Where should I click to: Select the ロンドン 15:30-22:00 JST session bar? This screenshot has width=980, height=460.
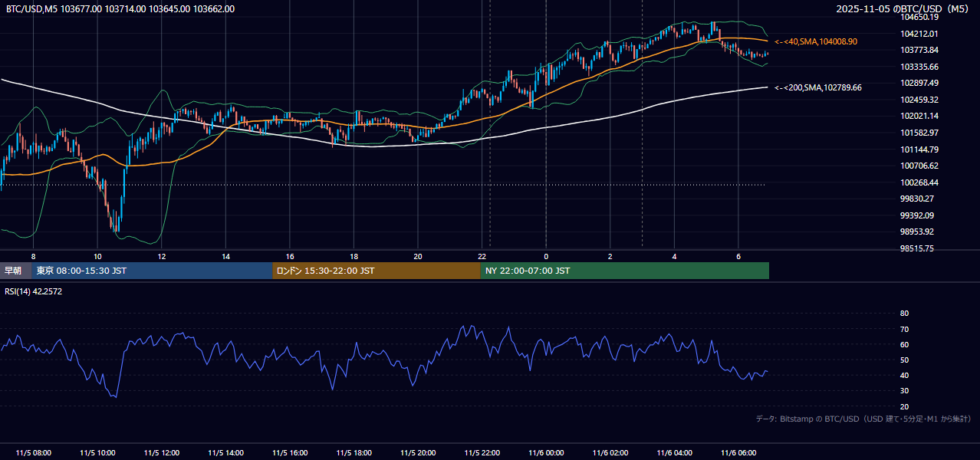pyautogui.click(x=377, y=271)
